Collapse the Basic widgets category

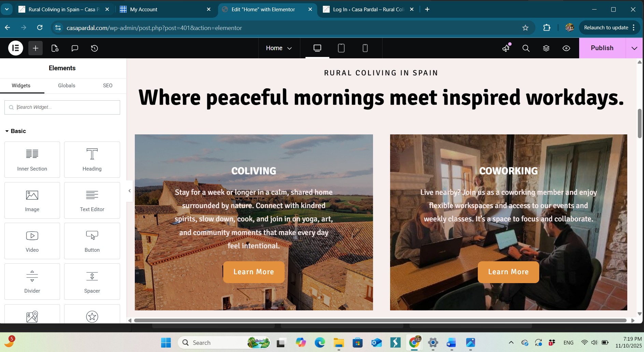point(16,131)
